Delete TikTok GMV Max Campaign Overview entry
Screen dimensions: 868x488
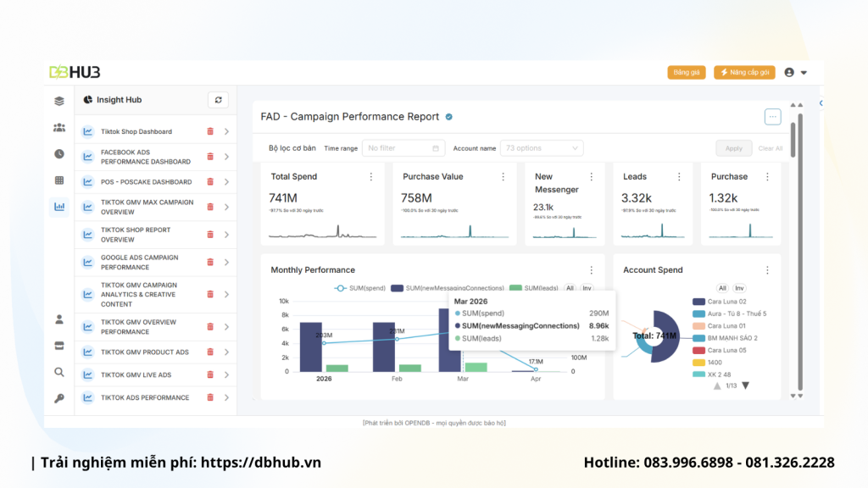(210, 207)
